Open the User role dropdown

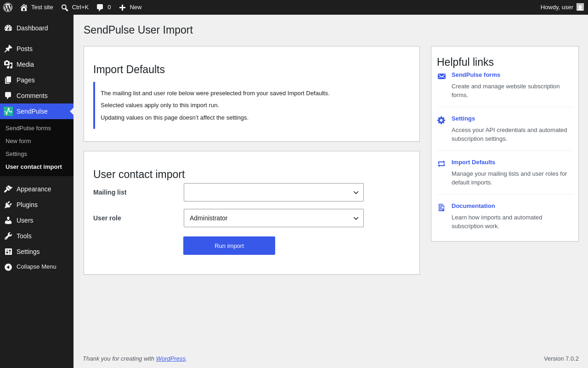274,218
